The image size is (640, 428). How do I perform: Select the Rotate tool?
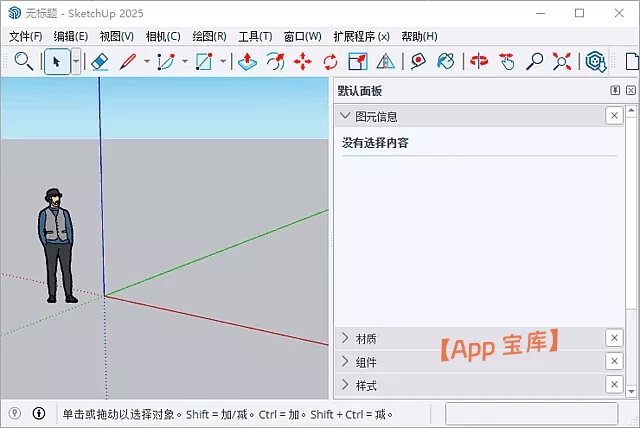pos(330,62)
